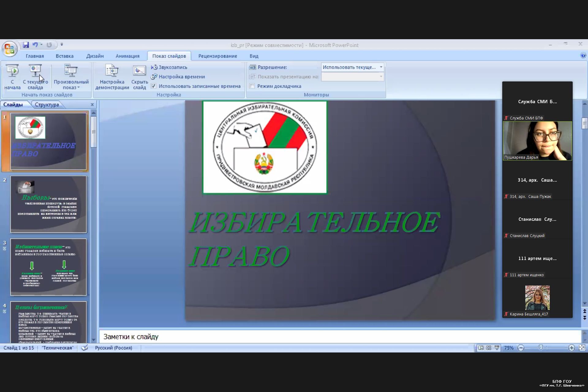Click the Русский (Россия) language indicator
Viewport: 588px width, 392px height.
point(114,348)
